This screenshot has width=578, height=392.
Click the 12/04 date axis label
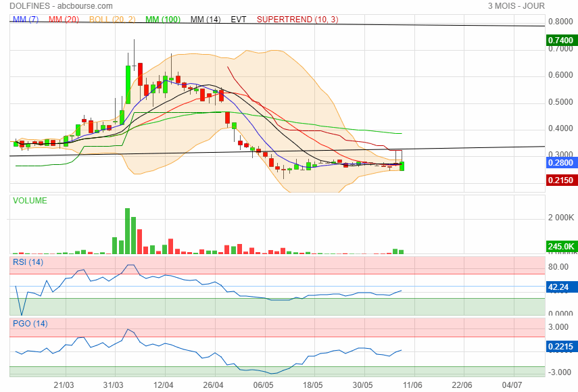163,385
